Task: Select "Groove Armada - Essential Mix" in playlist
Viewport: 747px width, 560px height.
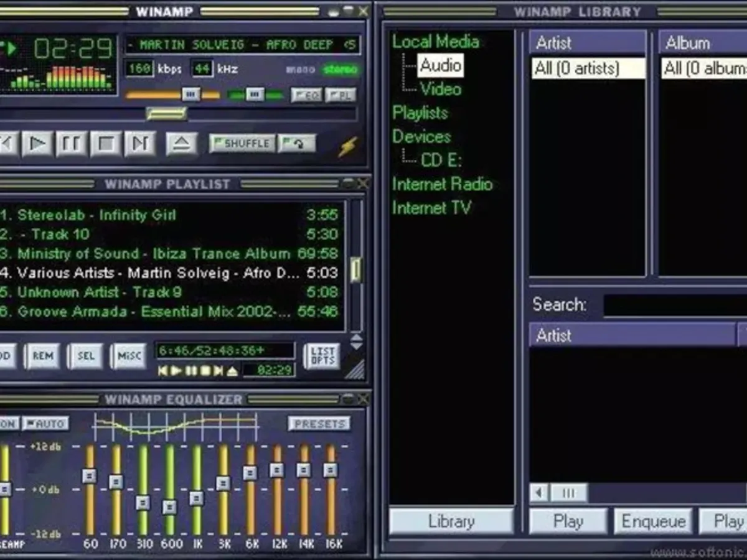Action: click(x=154, y=312)
